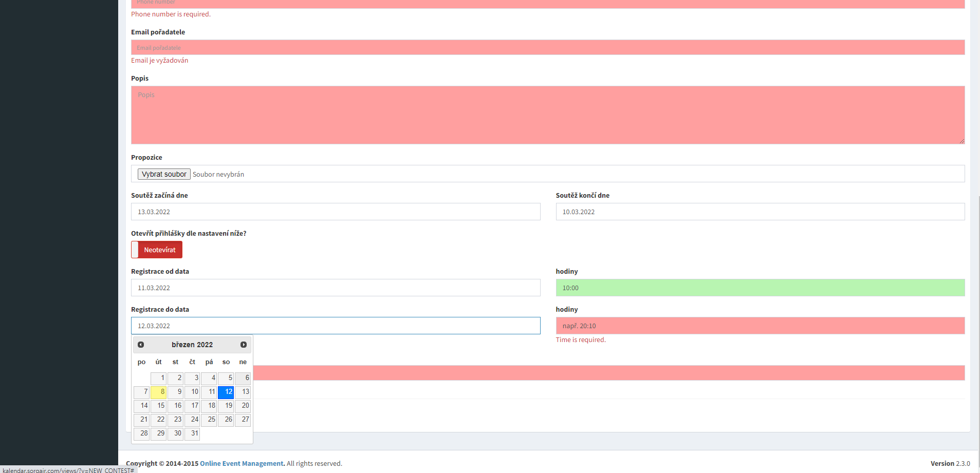Click the březen 2022 calendar title
The image size is (980, 473).
(192, 345)
